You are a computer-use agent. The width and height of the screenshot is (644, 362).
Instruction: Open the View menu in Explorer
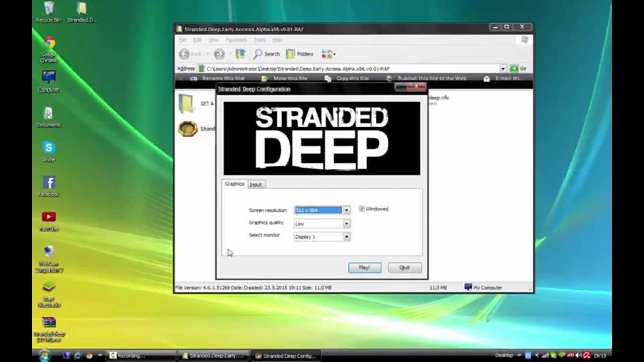[x=214, y=40]
